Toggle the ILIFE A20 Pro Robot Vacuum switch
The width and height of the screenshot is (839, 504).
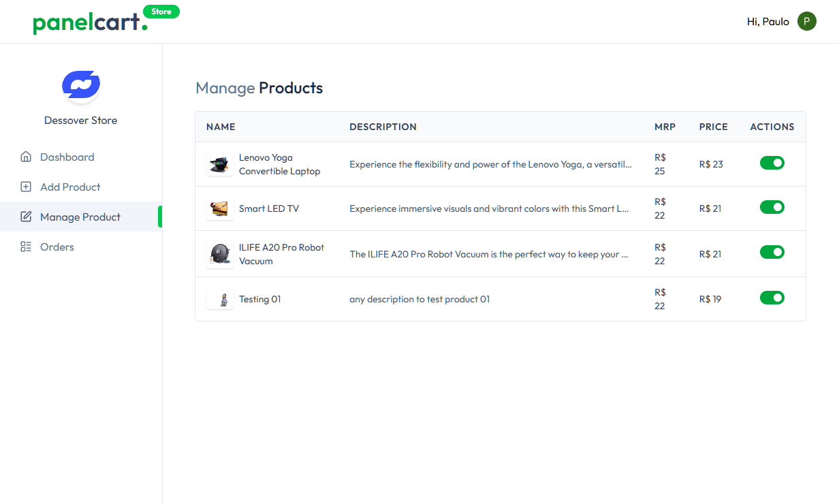pyautogui.click(x=772, y=252)
